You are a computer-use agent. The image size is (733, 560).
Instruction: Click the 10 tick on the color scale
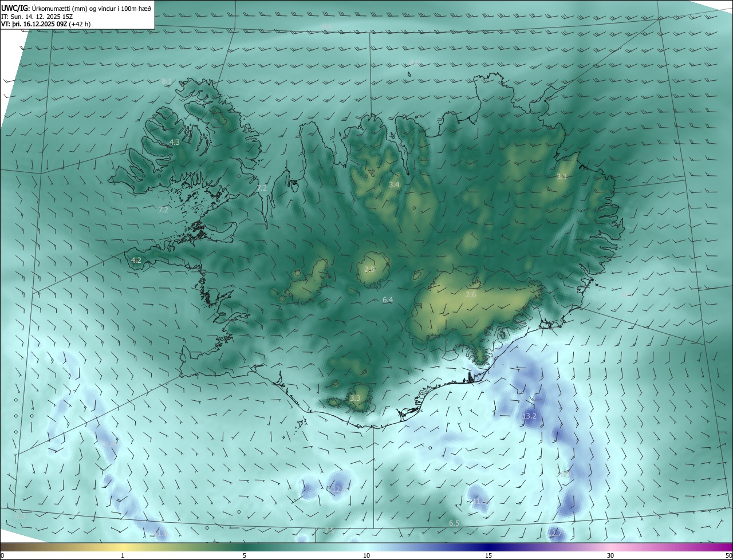coord(366,555)
